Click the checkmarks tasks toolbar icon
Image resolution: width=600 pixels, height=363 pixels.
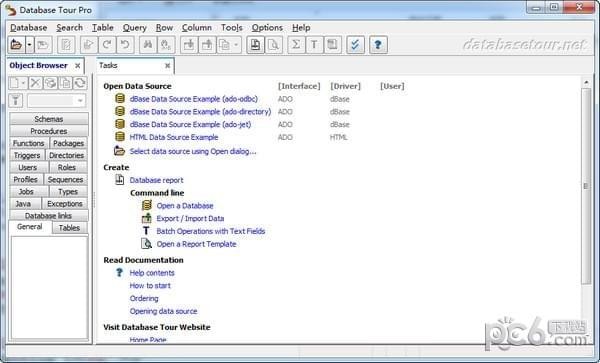click(355, 45)
